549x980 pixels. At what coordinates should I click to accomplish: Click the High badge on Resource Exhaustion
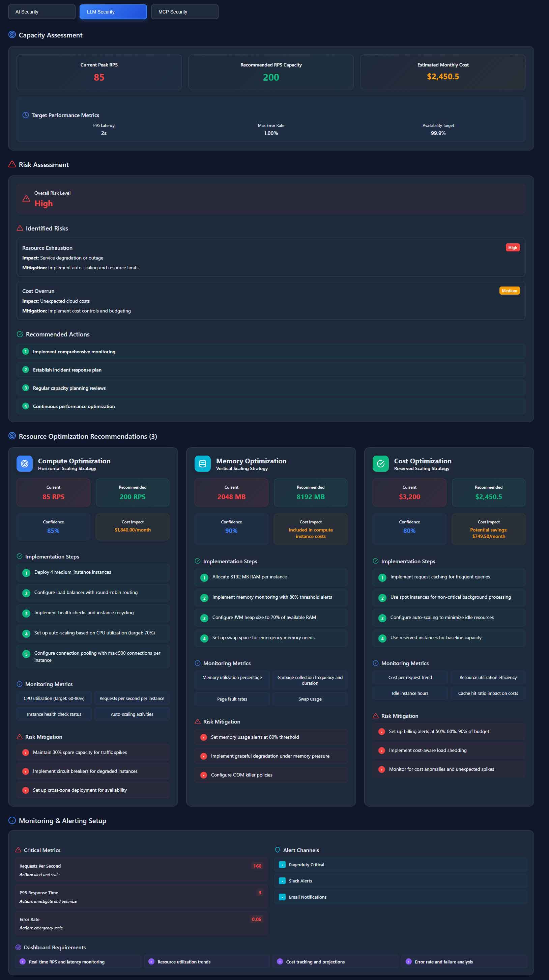point(512,248)
